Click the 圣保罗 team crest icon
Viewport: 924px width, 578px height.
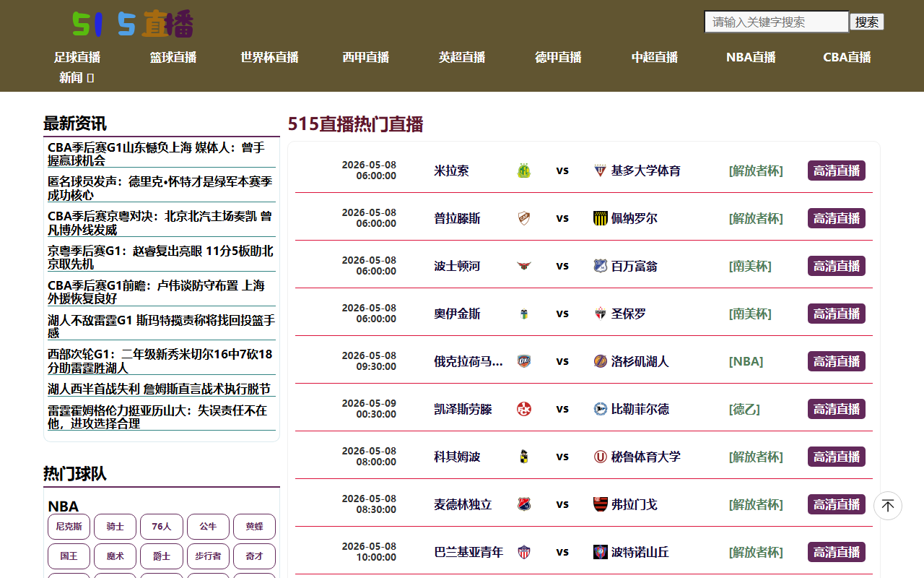click(x=601, y=314)
